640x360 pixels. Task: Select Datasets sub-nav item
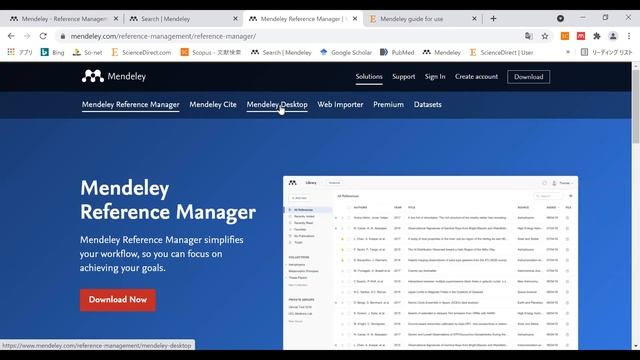point(427,104)
